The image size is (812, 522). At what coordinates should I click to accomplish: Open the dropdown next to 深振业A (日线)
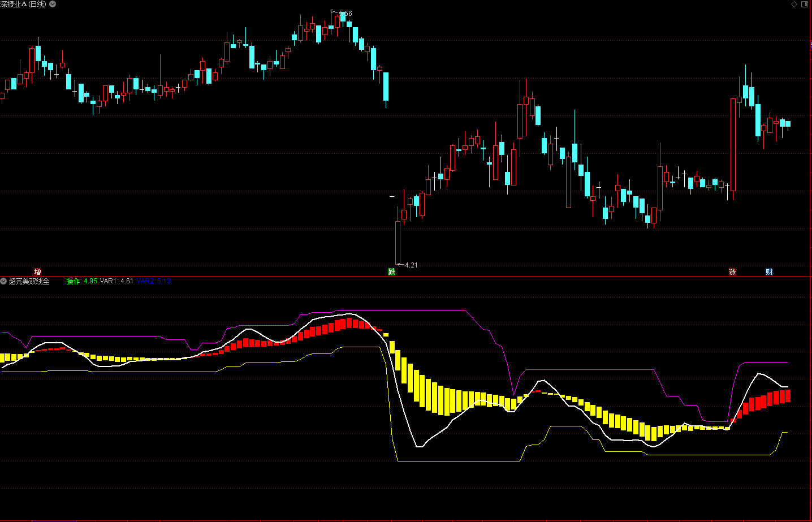(x=53, y=4)
